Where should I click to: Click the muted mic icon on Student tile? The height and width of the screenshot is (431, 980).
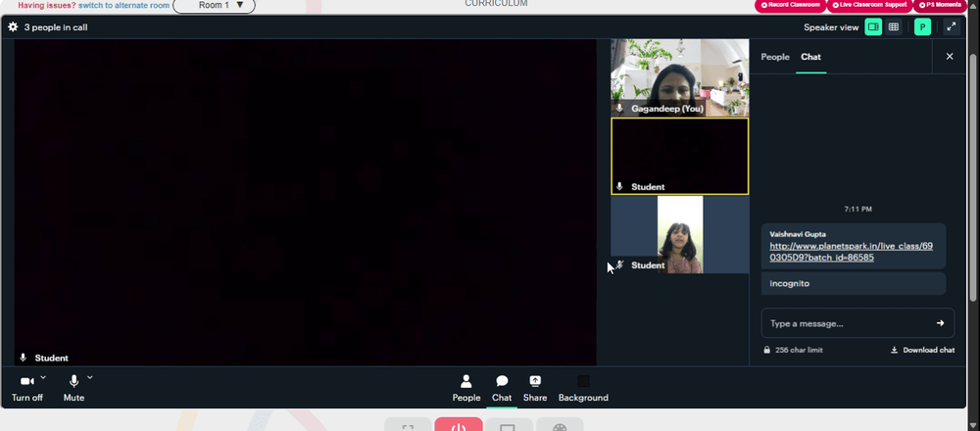619,264
